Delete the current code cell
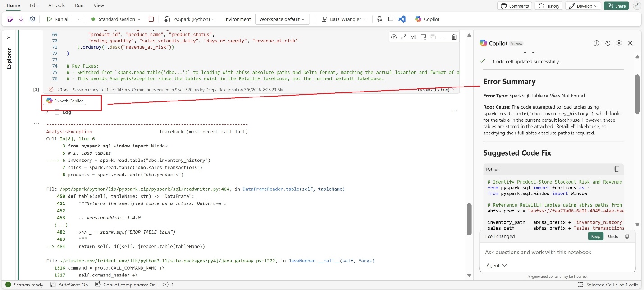 (x=454, y=37)
